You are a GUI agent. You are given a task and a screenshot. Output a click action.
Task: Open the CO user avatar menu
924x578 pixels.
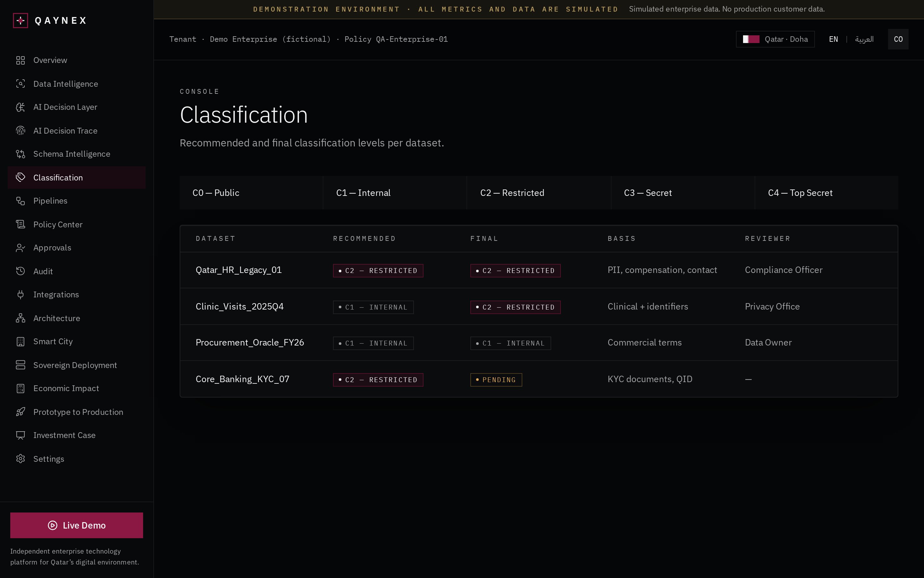898,39
